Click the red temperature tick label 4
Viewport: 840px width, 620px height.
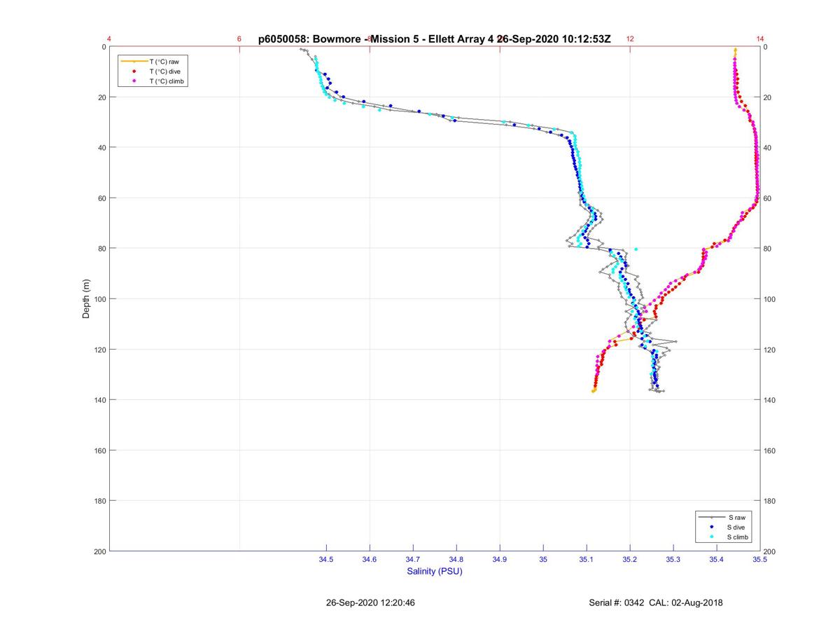click(x=109, y=39)
